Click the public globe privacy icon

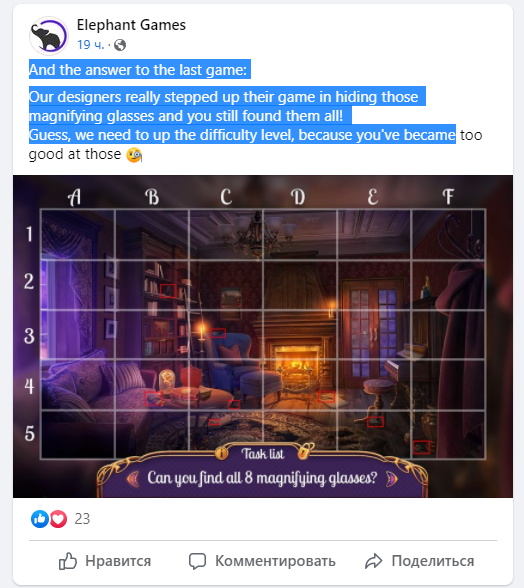[x=120, y=45]
